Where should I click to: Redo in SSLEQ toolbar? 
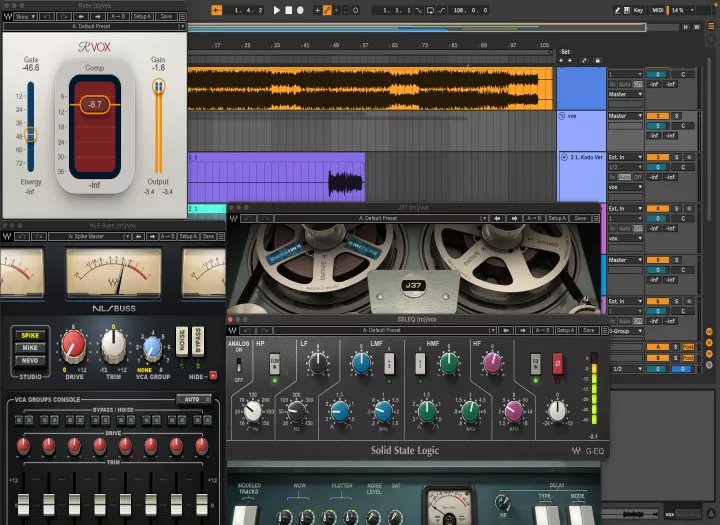tap(264, 331)
